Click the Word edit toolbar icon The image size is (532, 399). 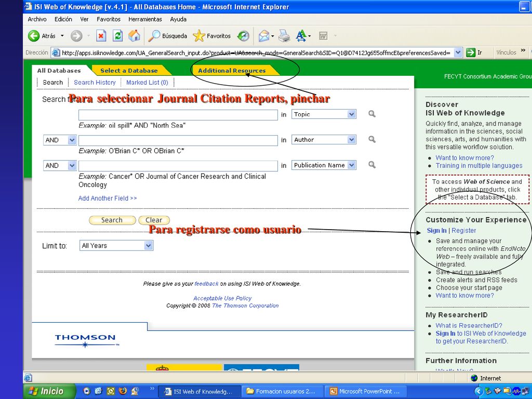coord(323,36)
